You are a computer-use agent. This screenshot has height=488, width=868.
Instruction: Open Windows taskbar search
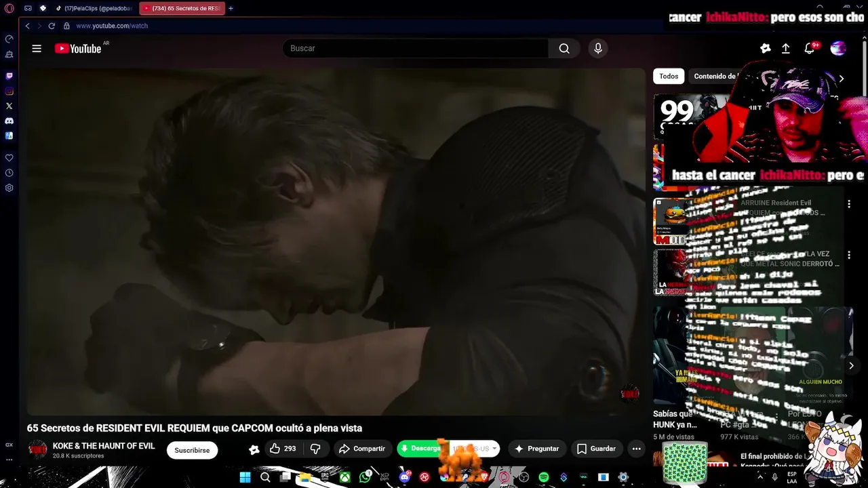pyautogui.click(x=265, y=477)
